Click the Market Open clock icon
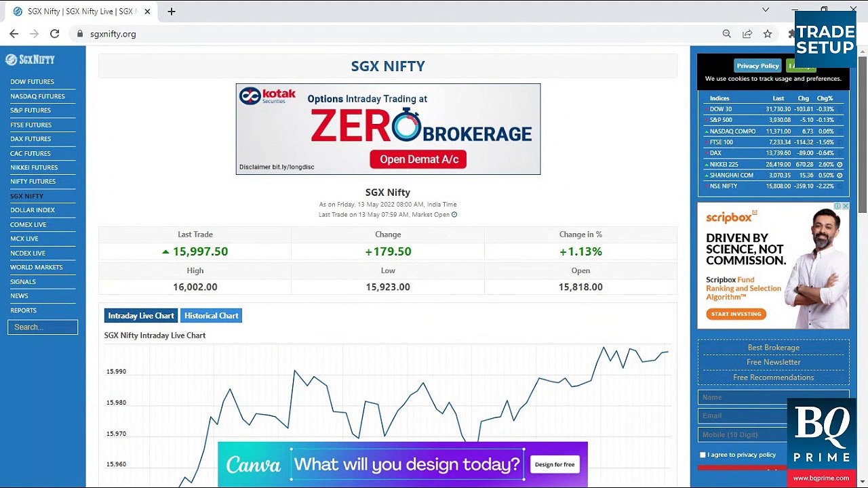This screenshot has width=868, height=488. click(x=454, y=215)
